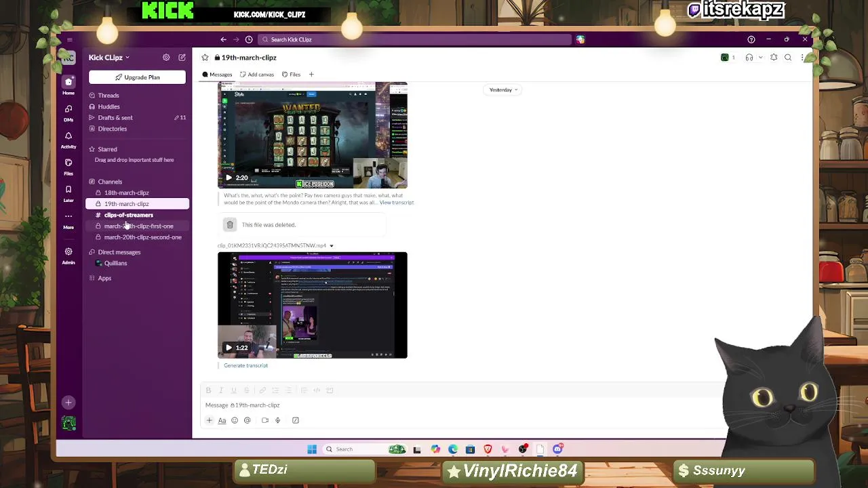Open the Admin gear in left rail
The image size is (868, 488).
pos(68,256)
